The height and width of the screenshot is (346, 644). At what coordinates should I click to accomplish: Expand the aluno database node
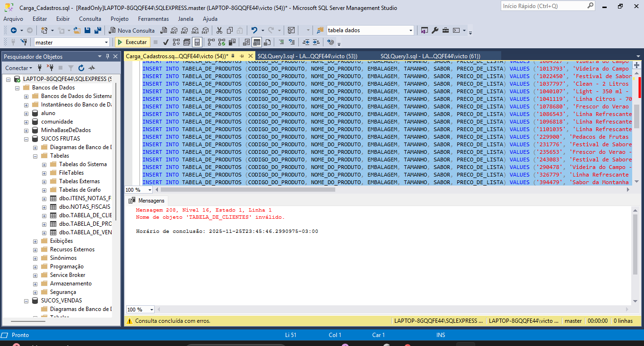pyautogui.click(x=26, y=113)
